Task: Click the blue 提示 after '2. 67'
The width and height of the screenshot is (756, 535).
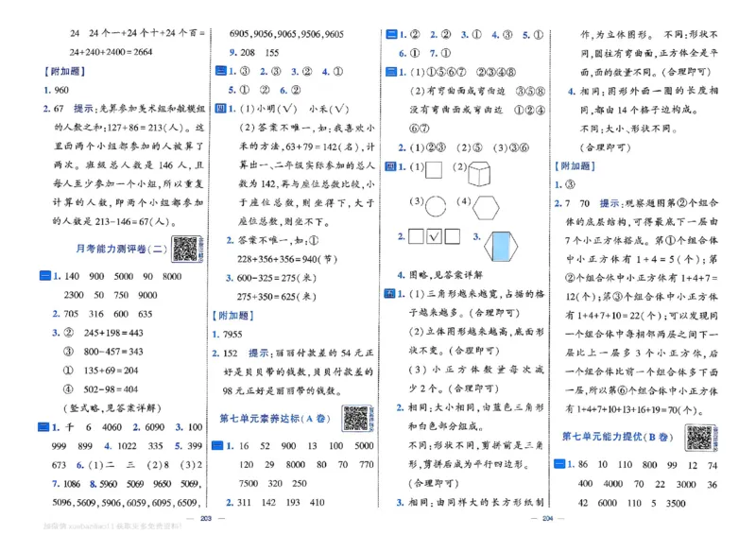Action: (83, 109)
